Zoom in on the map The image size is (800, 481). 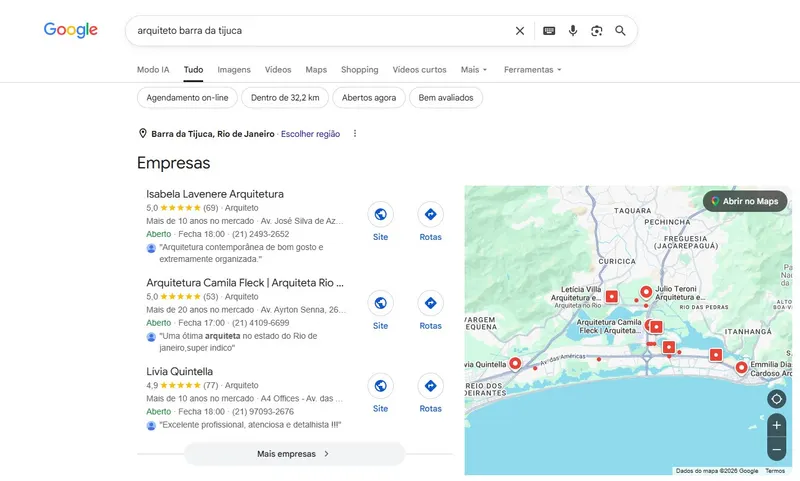click(777, 425)
